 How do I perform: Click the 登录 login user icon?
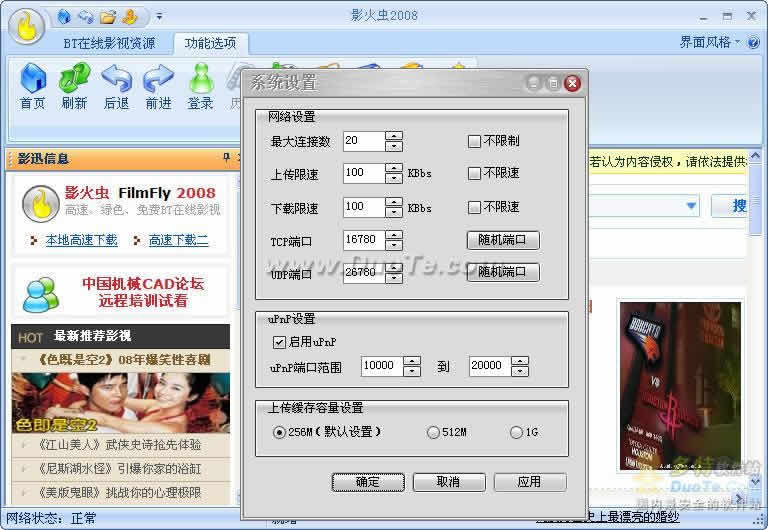click(x=200, y=86)
